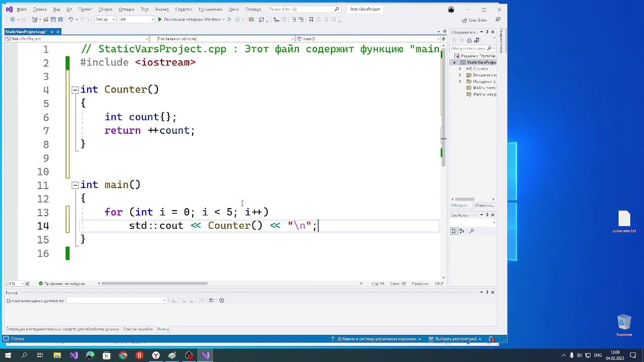Select Файлы заголовков folder

click(481, 88)
